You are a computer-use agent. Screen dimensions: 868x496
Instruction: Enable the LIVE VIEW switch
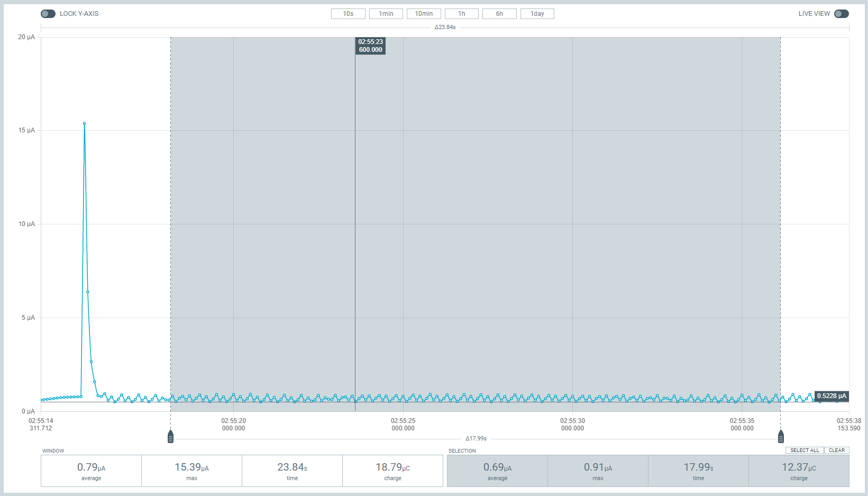pyautogui.click(x=841, y=14)
